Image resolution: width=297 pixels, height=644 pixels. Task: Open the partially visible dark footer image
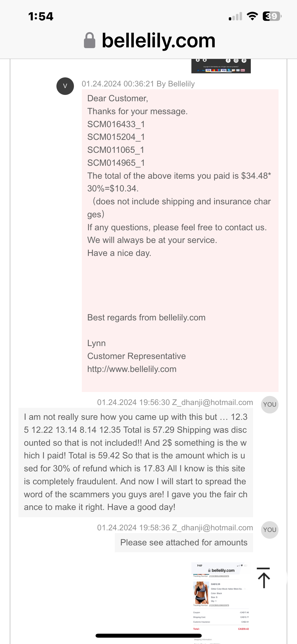[x=221, y=66]
